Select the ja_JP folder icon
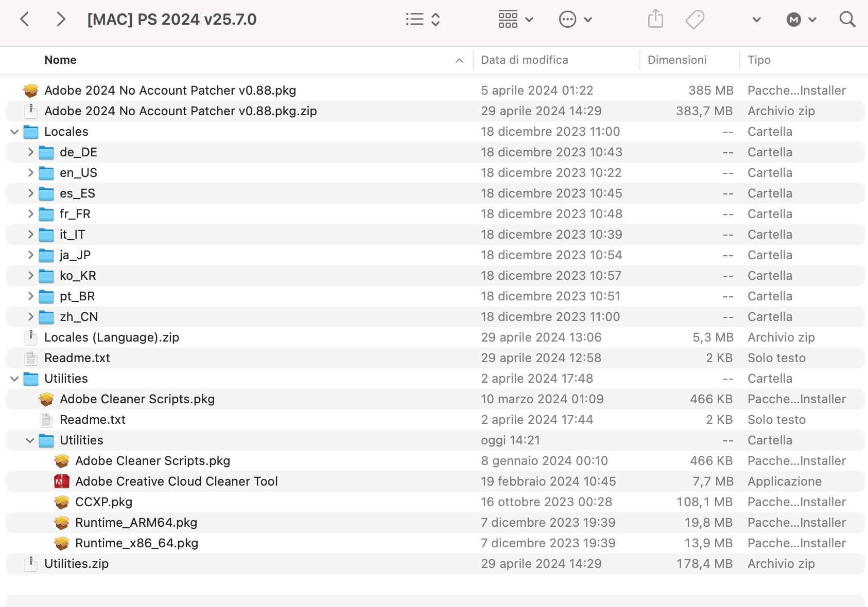The height and width of the screenshot is (607, 868). point(46,255)
